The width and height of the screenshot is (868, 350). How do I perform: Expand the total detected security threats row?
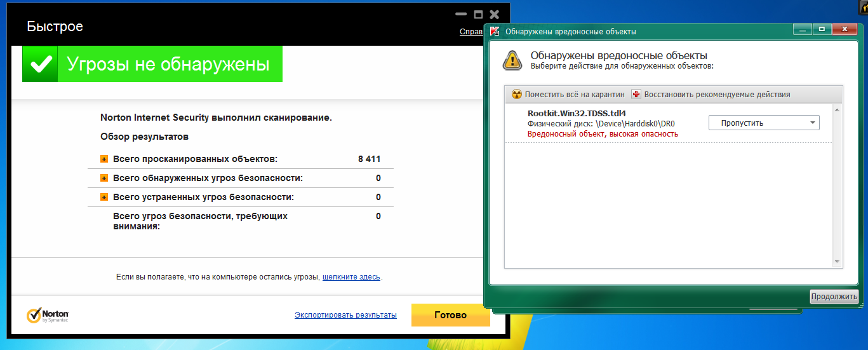coord(104,178)
